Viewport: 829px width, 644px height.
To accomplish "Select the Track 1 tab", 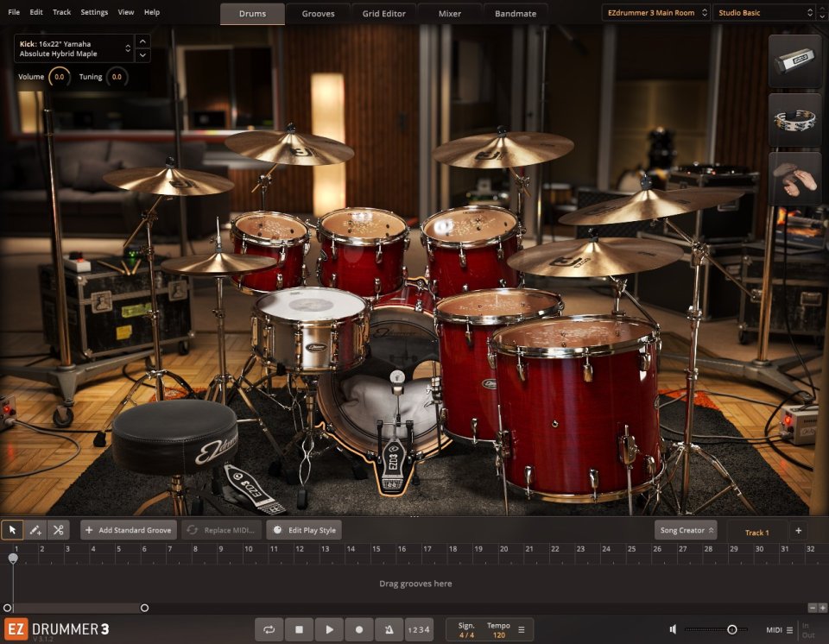I will (757, 532).
